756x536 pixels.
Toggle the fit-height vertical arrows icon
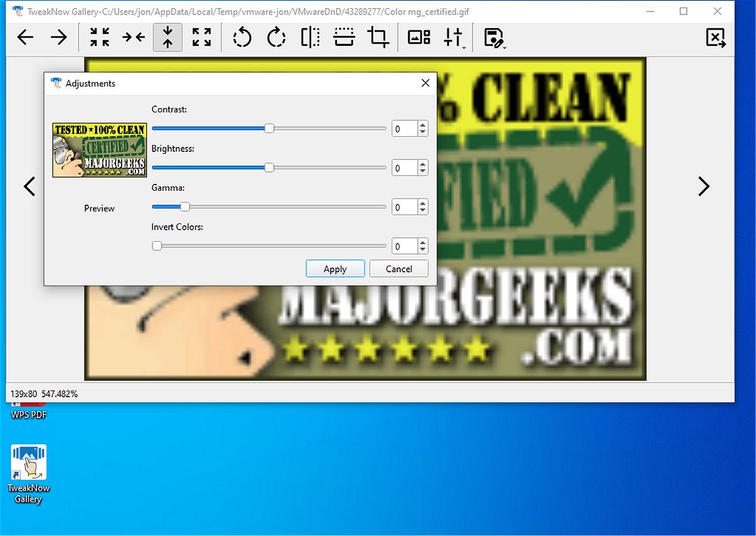(x=168, y=38)
